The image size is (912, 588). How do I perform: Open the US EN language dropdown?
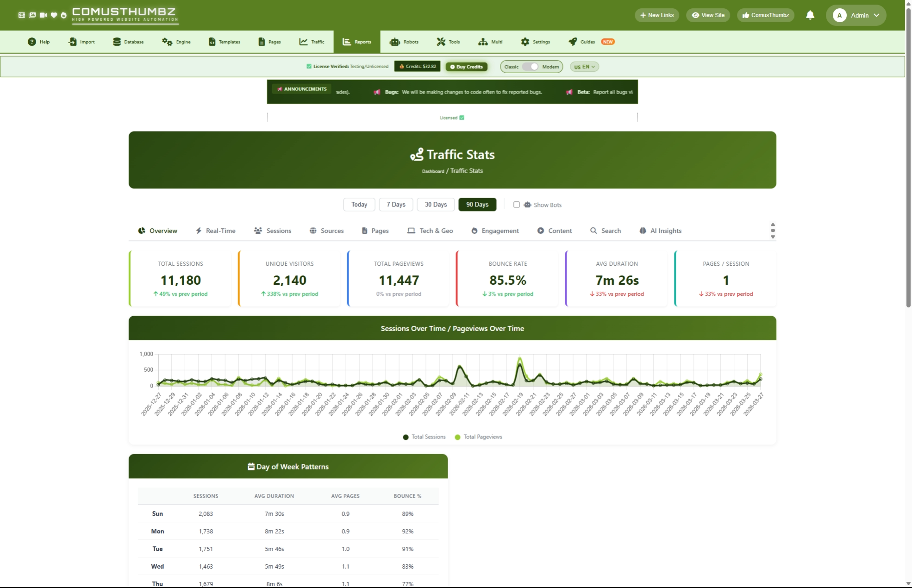point(584,66)
